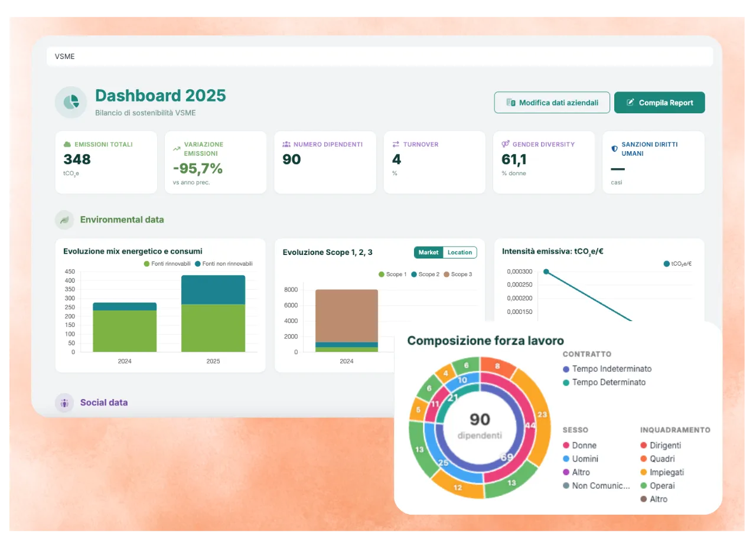Image resolution: width=756 pixels, height=556 pixels.
Task: Select Impiegati in Inquadramento legend
Action: [x=662, y=473]
